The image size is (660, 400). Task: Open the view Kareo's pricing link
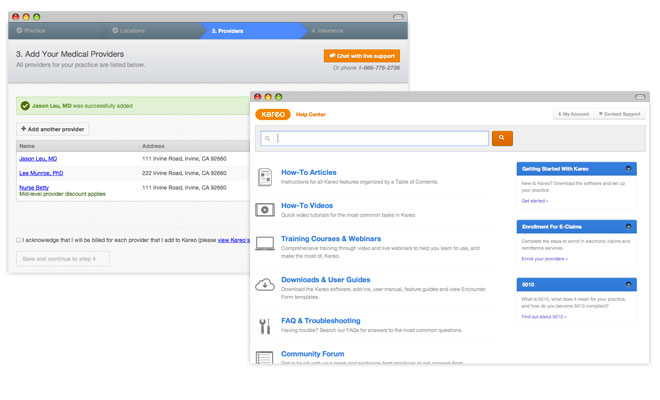[x=234, y=240]
